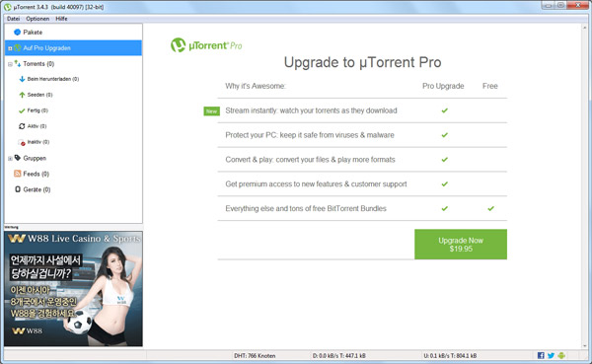Click the Get premium access feature text
Image resolution: width=592 pixels, height=364 pixels.
pos(316,184)
